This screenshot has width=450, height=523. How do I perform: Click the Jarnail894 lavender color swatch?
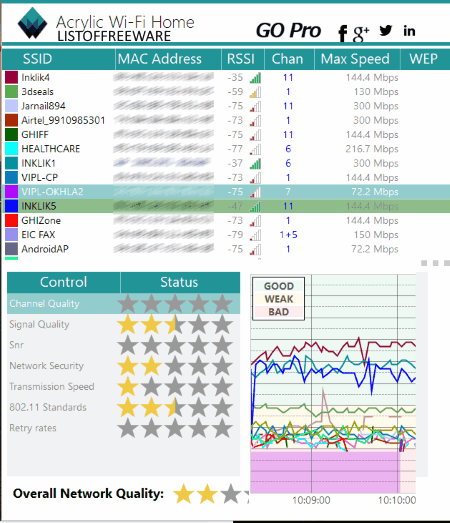(x=11, y=106)
